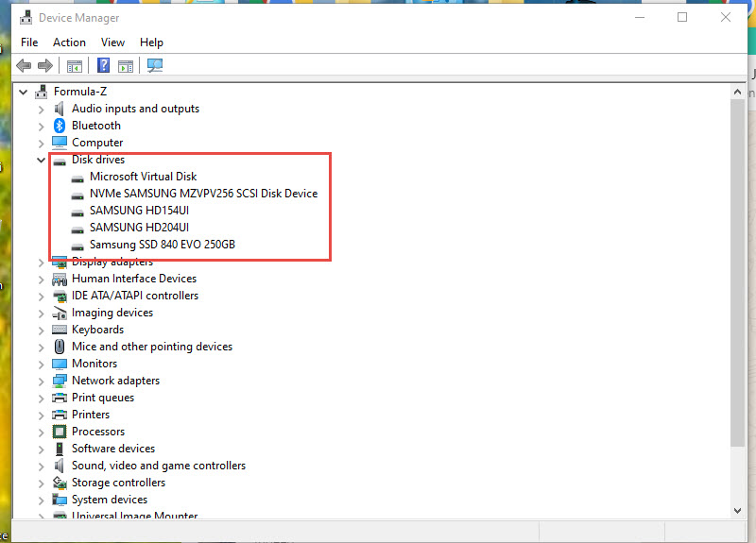
Task: Expand Audio inputs and outputs
Action: [41, 110]
